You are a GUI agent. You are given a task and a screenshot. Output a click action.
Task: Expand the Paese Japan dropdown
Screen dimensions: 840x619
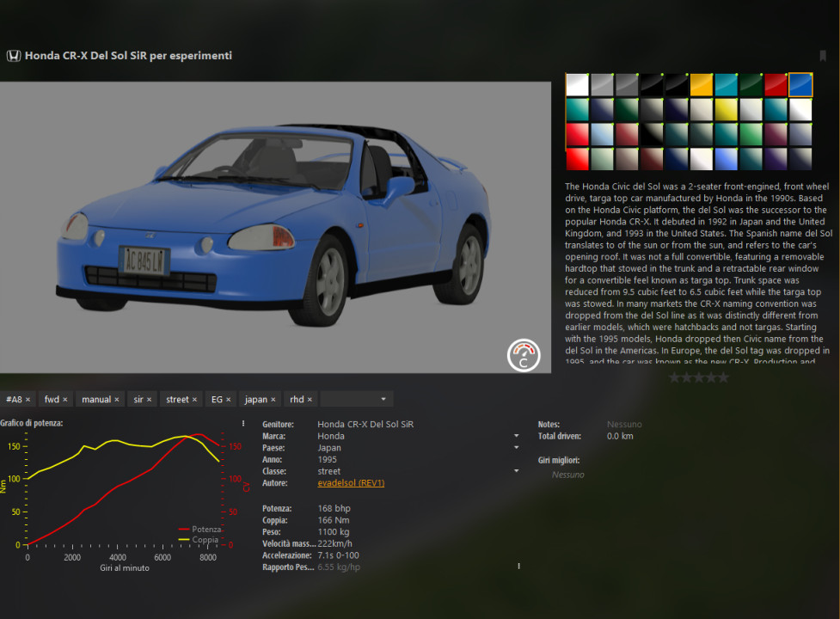coord(517,448)
